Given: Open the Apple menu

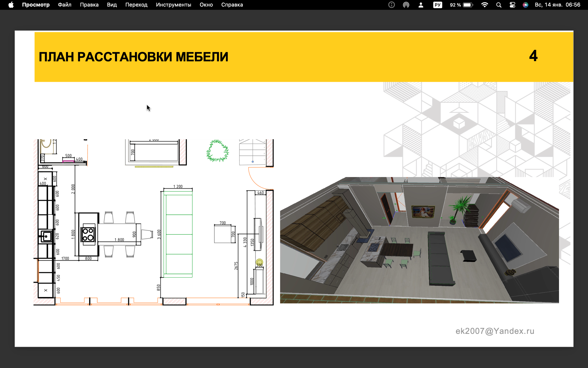Looking at the screenshot, I should tap(11, 5).
